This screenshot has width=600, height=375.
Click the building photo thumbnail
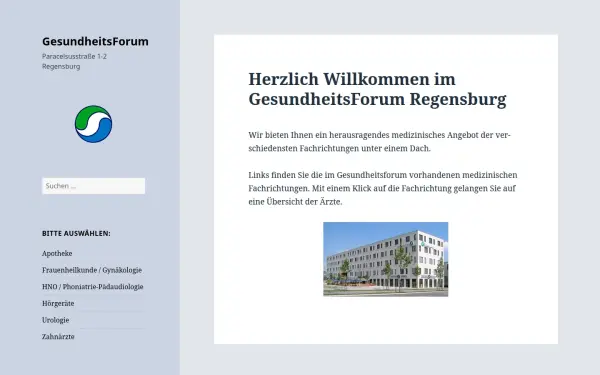pos(386,259)
